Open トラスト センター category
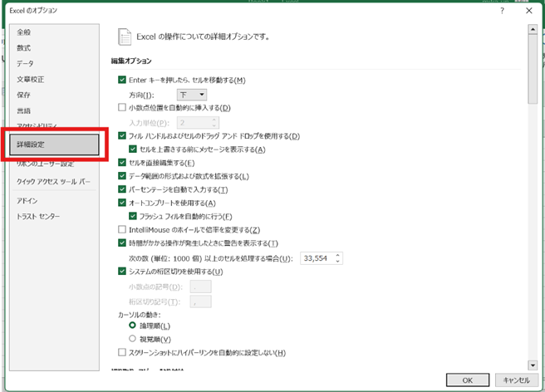The height and width of the screenshot is (392, 545). 39,216
